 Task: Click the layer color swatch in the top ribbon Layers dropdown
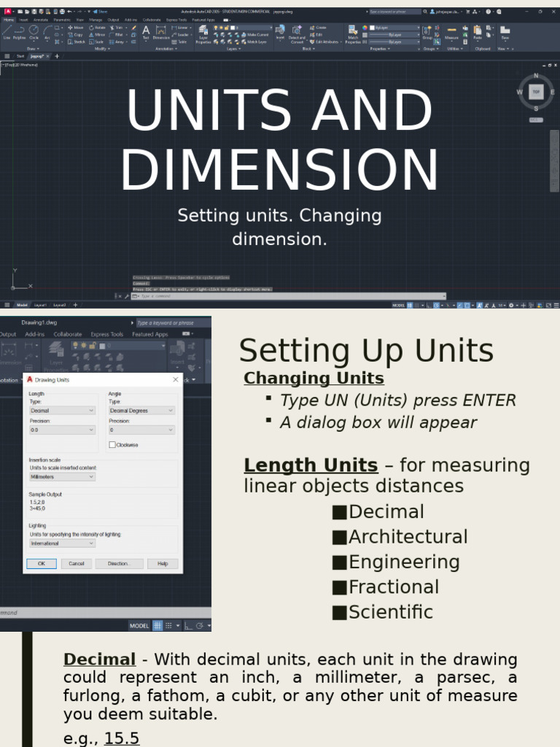(x=233, y=28)
